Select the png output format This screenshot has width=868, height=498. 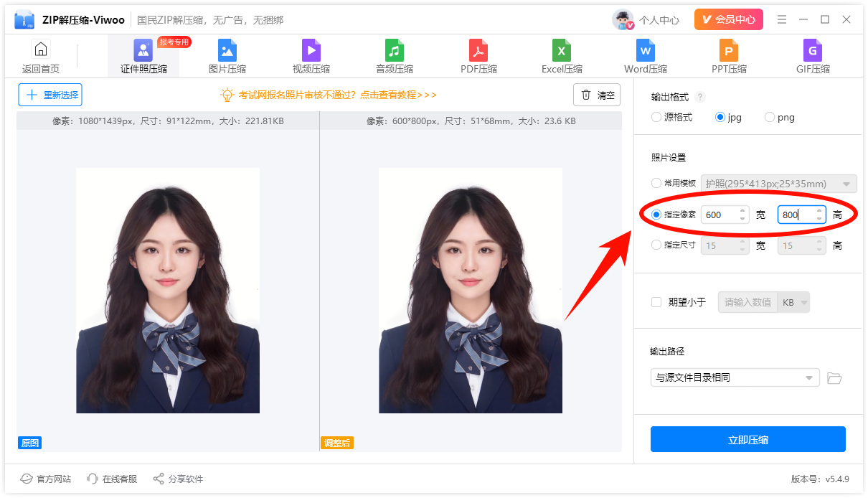point(770,117)
